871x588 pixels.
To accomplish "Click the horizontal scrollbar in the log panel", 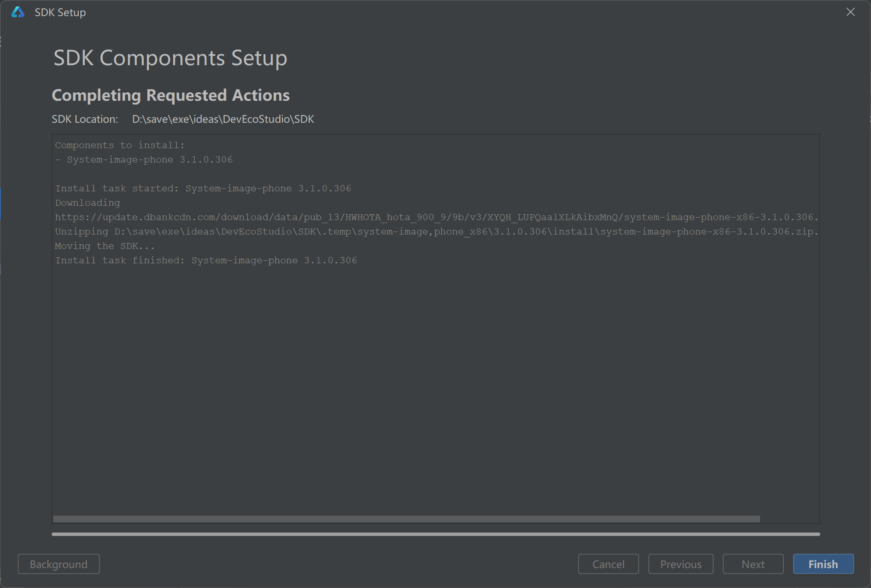I will pyautogui.click(x=407, y=519).
